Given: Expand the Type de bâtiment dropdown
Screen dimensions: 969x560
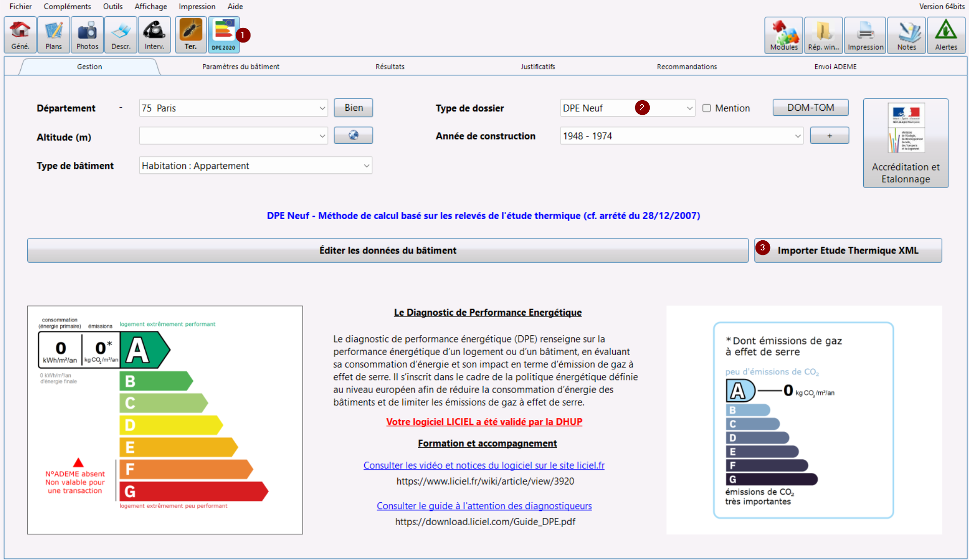Looking at the screenshot, I should tap(256, 165).
